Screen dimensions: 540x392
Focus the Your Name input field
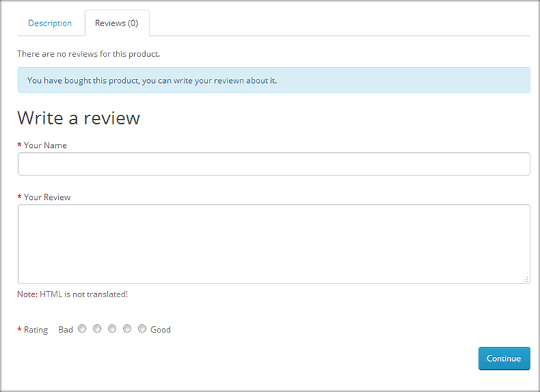pos(274,164)
